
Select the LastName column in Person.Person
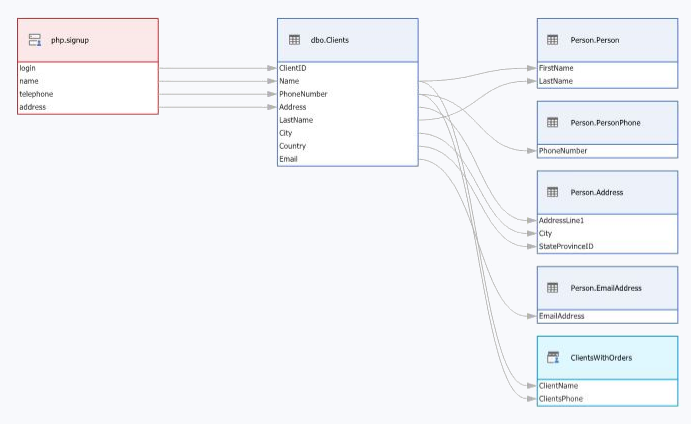[556, 81]
